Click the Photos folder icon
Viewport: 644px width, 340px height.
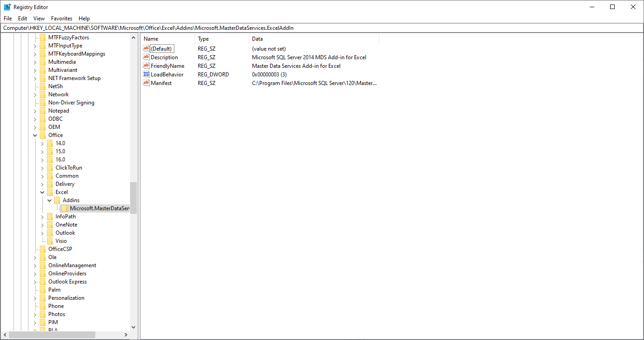(43, 314)
